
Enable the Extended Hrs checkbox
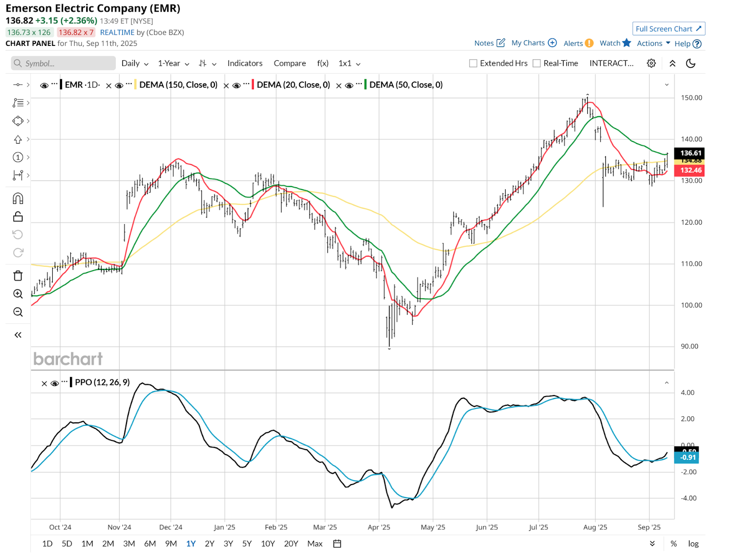coord(473,63)
